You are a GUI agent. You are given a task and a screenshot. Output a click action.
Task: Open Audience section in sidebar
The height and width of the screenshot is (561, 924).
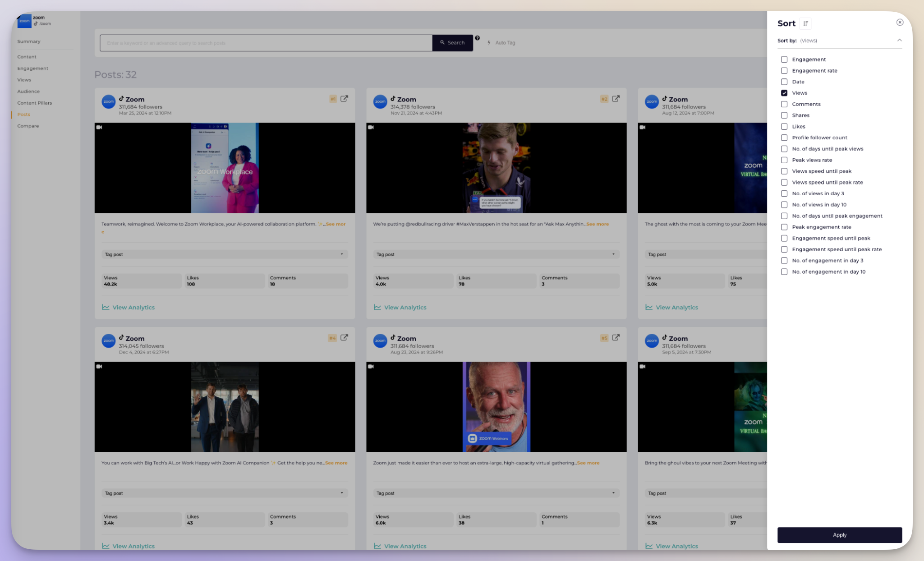(x=28, y=92)
